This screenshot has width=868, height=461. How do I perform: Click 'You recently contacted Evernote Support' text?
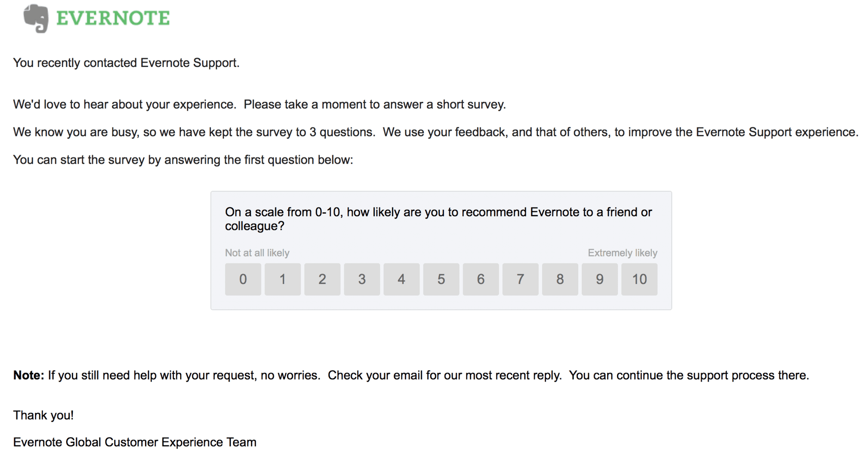126,63
